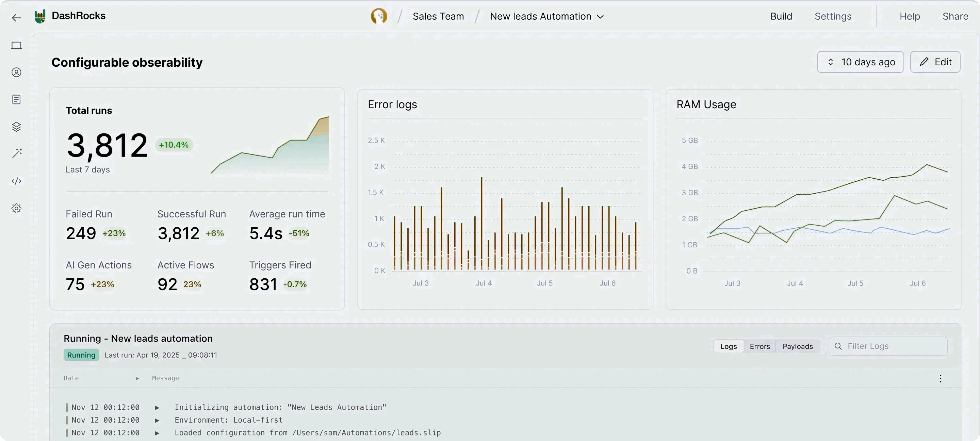Click the RAM Usage chart title

point(706,104)
